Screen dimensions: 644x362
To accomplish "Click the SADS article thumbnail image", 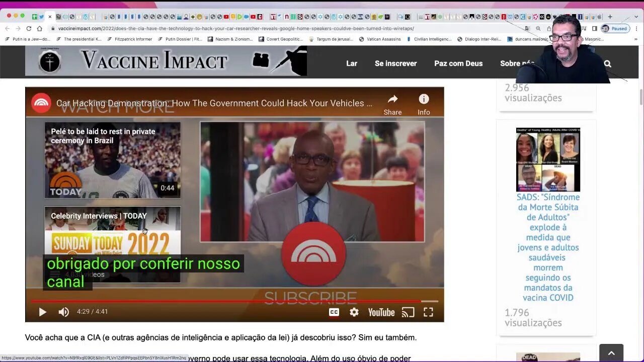I will (548, 159).
